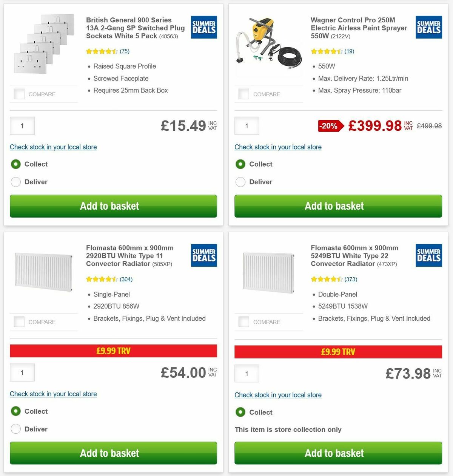Click the £9.99 TRV banner on the Type 11 radiator
This screenshot has width=453, height=476.
[113, 351]
